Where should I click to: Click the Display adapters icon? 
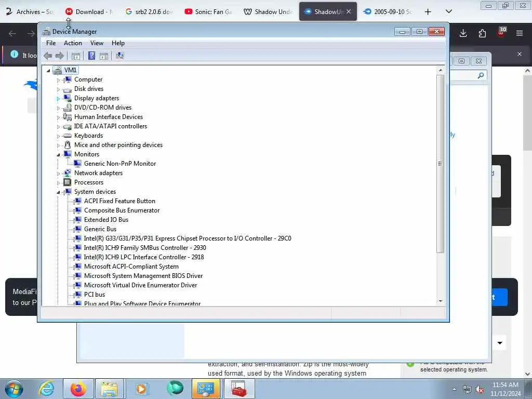tap(68, 98)
